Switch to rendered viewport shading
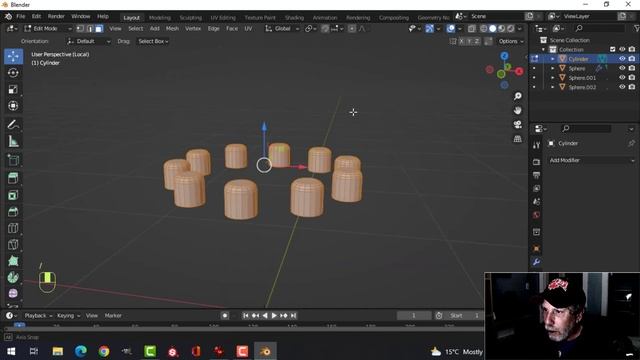This screenshot has height=360, width=640. pos(511,29)
